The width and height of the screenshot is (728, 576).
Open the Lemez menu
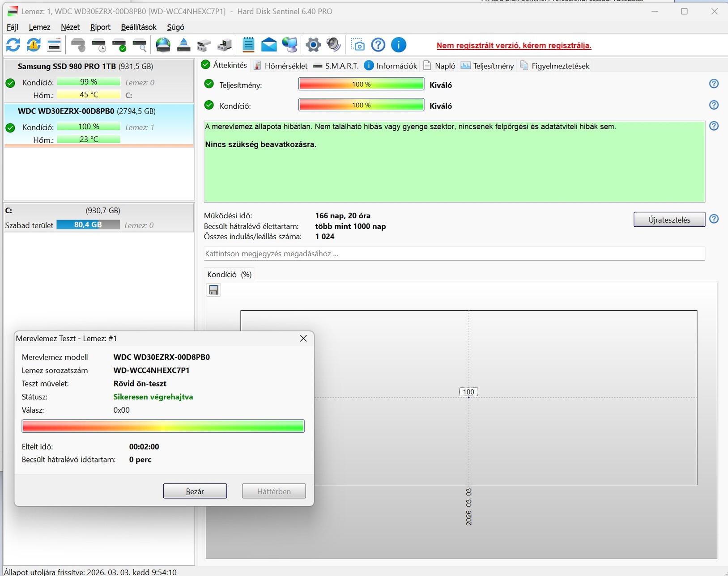coord(39,27)
